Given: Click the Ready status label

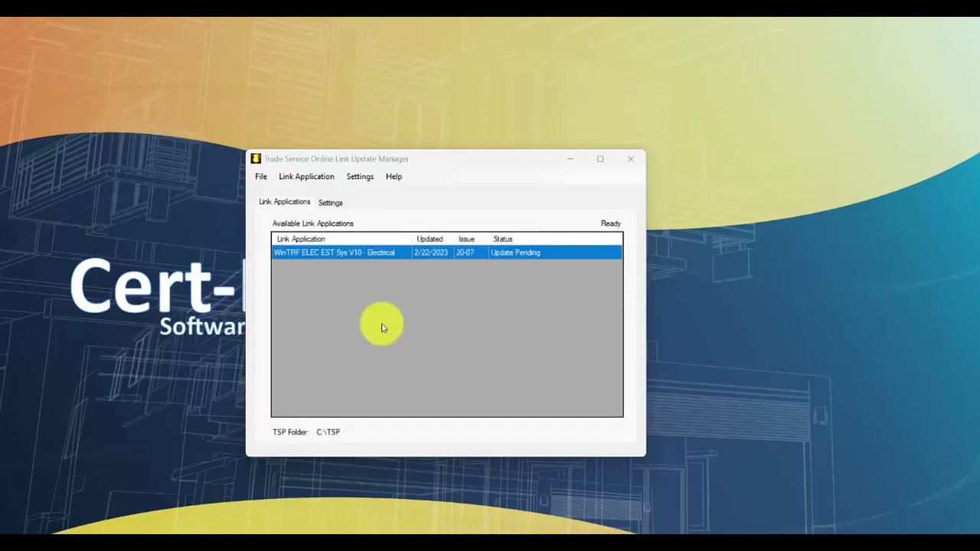Looking at the screenshot, I should 611,223.
